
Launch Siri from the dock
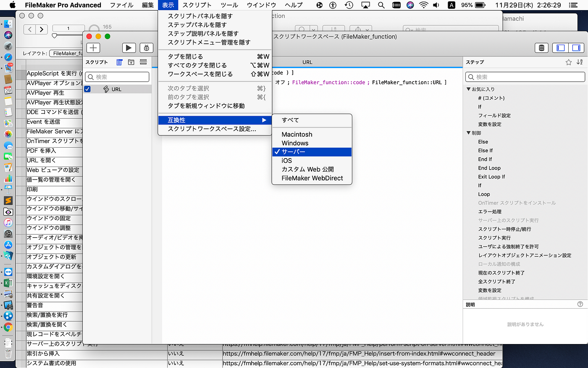click(8, 35)
